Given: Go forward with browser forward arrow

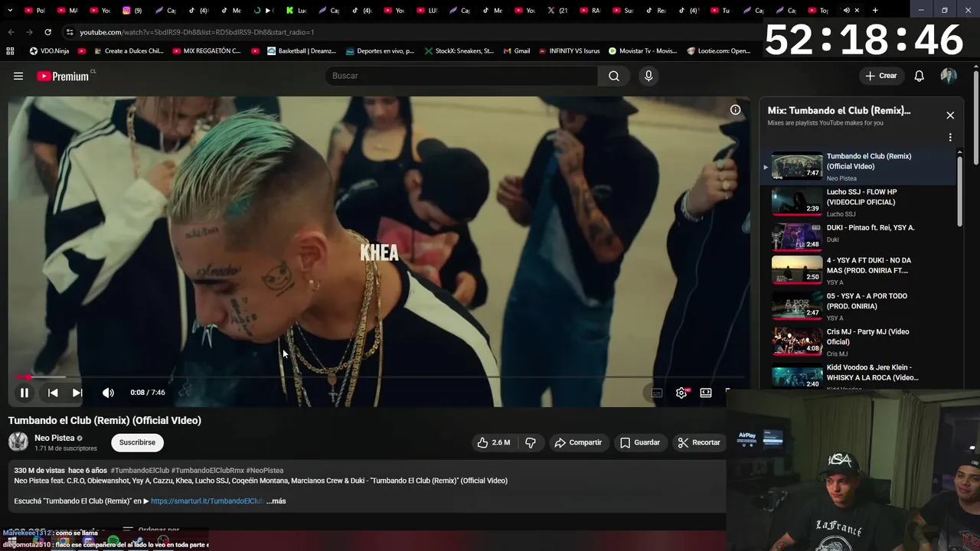Looking at the screenshot, I should [x=29, y=32].
